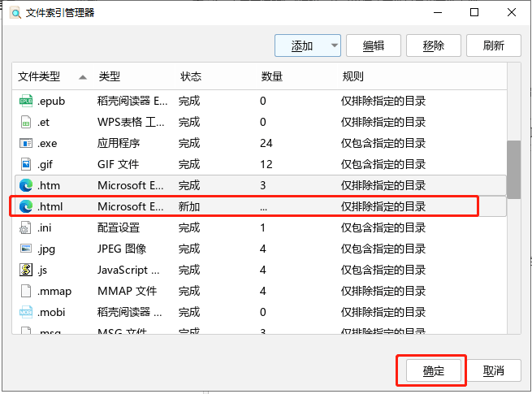Image resolution: width=532 pixels, height=394 pixels.
Task: Select the .et spreadsheet file icon
Action: click(x=26, y=122)
